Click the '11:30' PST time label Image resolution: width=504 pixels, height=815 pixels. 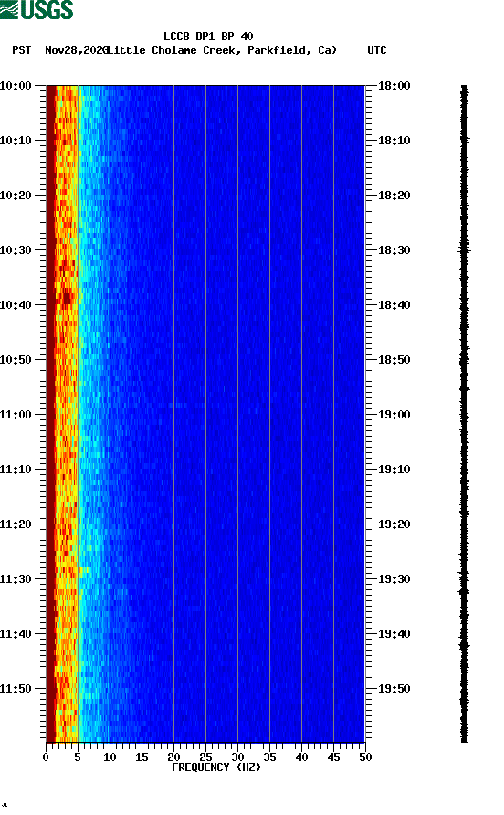(x=16, y=579)
